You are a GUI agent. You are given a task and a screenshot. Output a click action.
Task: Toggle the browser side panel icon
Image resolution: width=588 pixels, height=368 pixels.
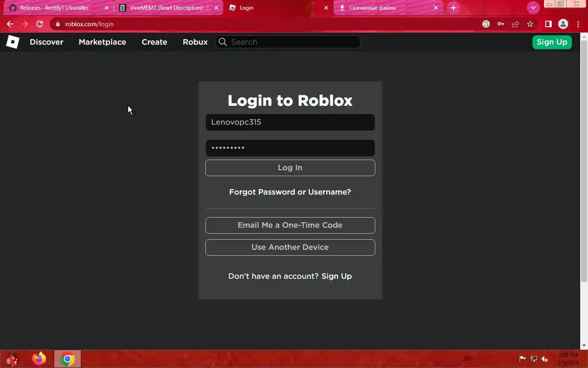tap(548, 24)
